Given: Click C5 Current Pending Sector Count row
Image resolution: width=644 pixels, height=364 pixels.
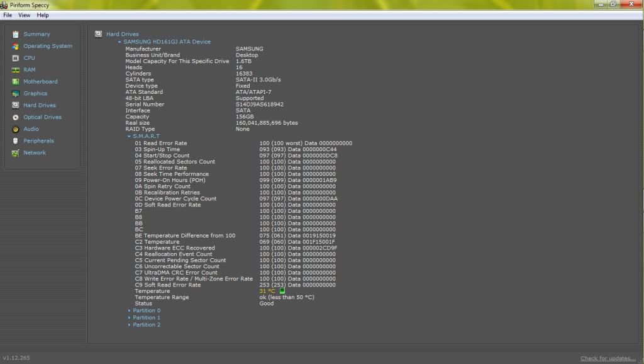Looking at the screenshot, I should (235, 260).
